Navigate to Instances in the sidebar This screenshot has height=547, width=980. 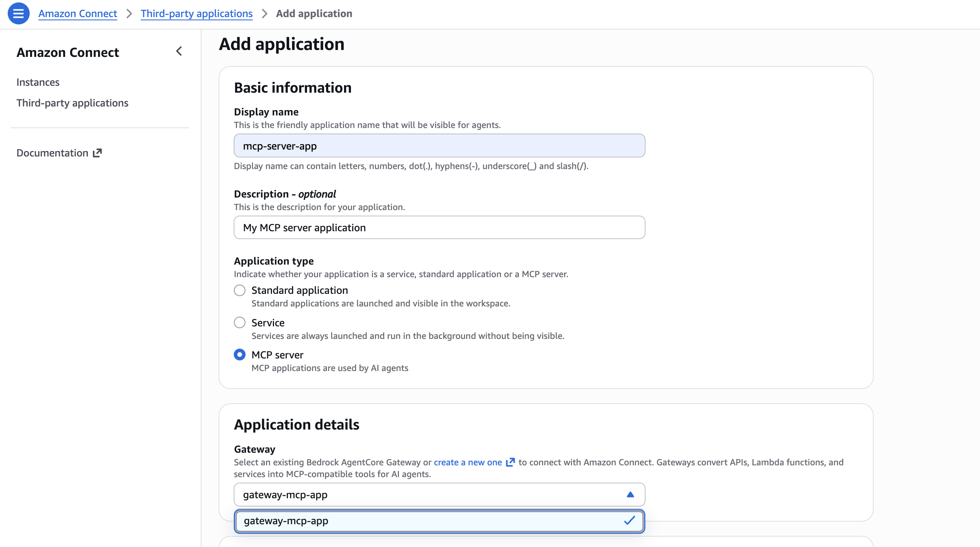point(38,82)
